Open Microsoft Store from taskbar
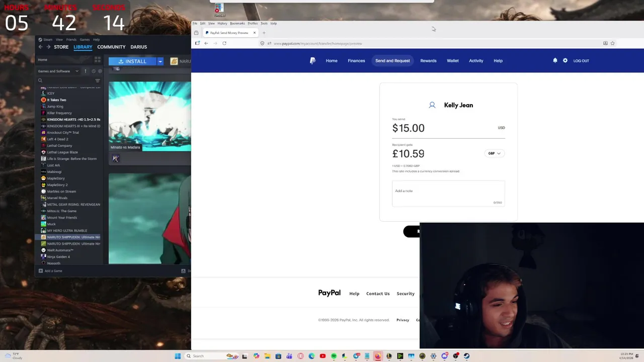Screen dimensions: 644x362 click(278, 356)
